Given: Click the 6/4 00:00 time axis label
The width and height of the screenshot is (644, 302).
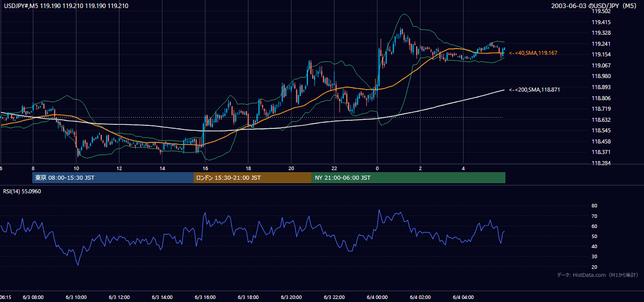Looking at the screenshot, I should click(x=377, y=297).
